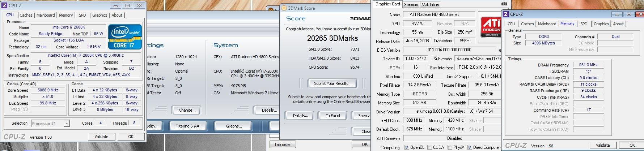The image size is (644, 151).
Task: Open Caches tab in left CPU-Z window
Action: [26, 15]
